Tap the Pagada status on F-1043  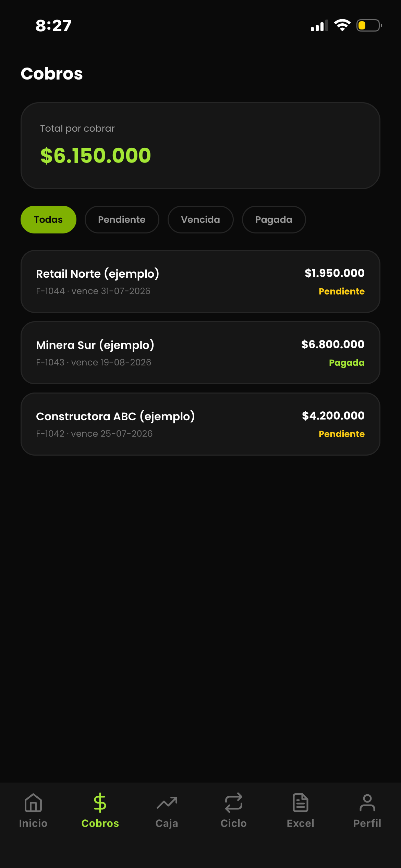[347, 363]
